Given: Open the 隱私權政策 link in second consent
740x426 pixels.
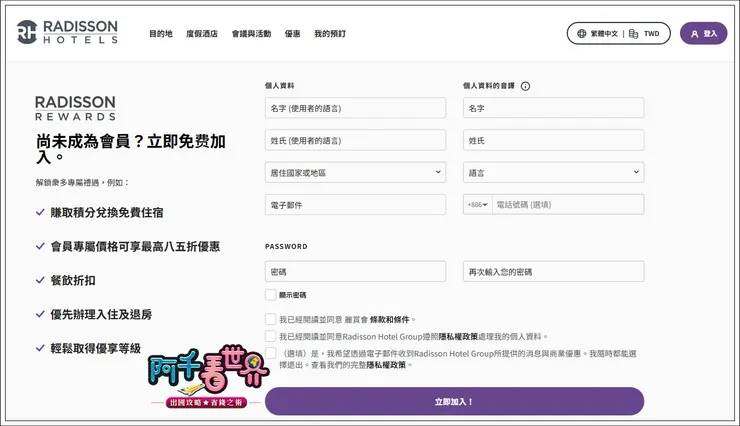Looking at the screenshot, I should click(458, 337).
